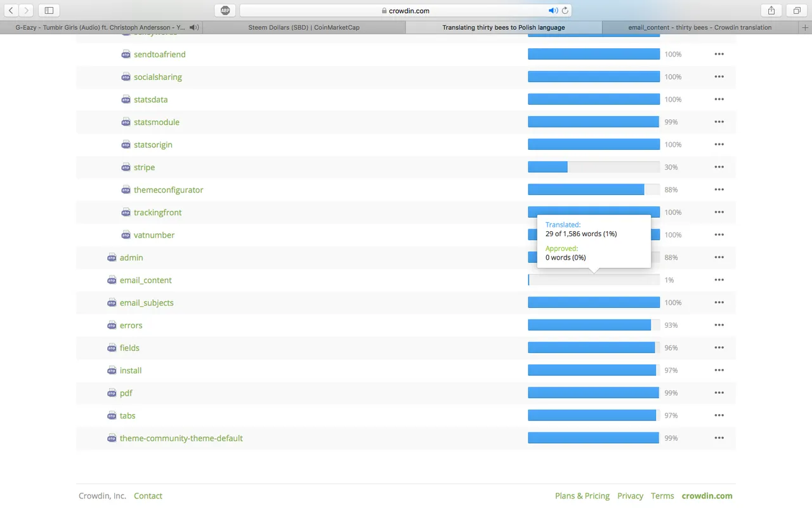Switch to Steem Dollars CoinMarketCap tab

(304, 27)
